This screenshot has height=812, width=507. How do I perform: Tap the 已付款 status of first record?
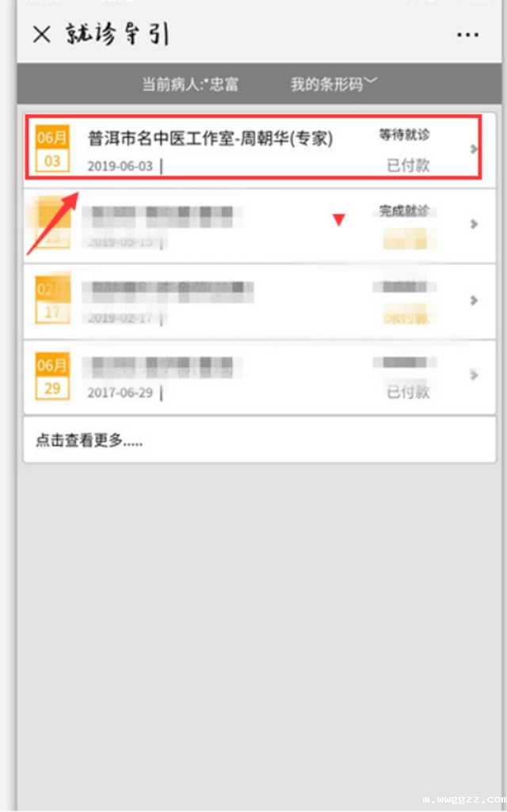click(x=408, y=165)
